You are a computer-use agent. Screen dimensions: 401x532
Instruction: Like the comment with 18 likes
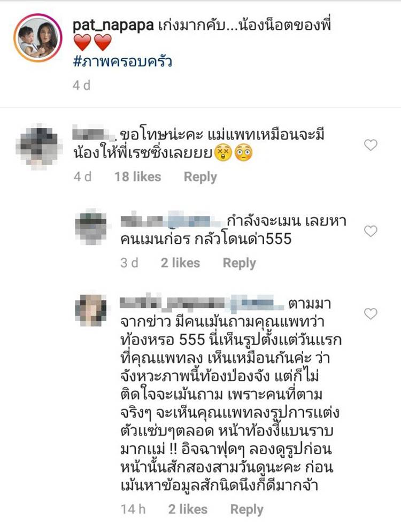tap(371, 145)
